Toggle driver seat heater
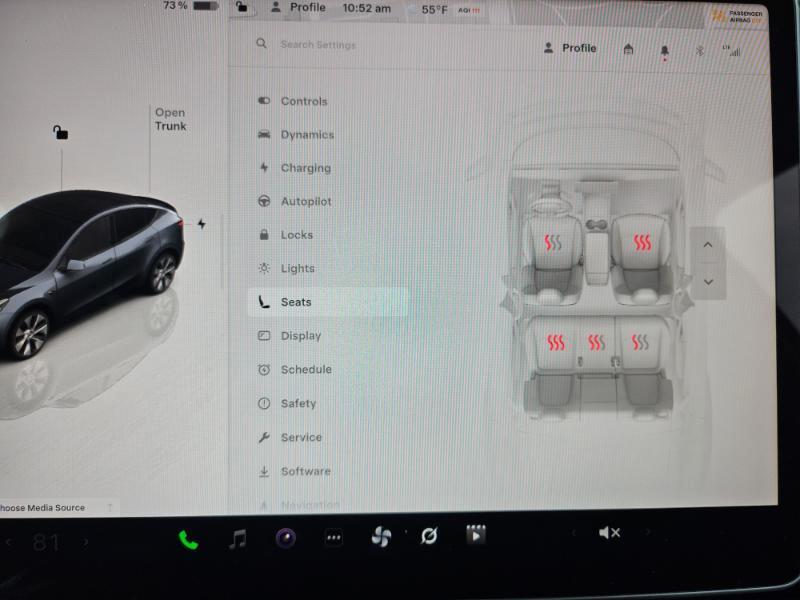800x600 pixels. [553, 242]
